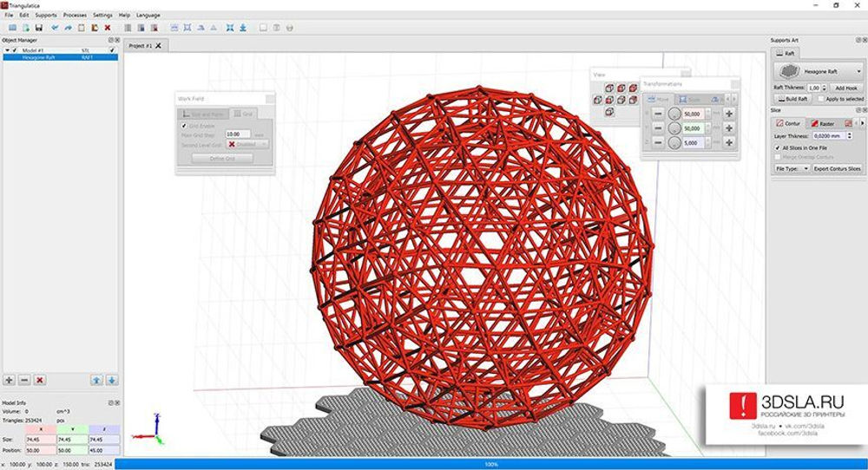Collapse the Model #1 tree node
868x470 pixels.
click(x=7, y=50)
